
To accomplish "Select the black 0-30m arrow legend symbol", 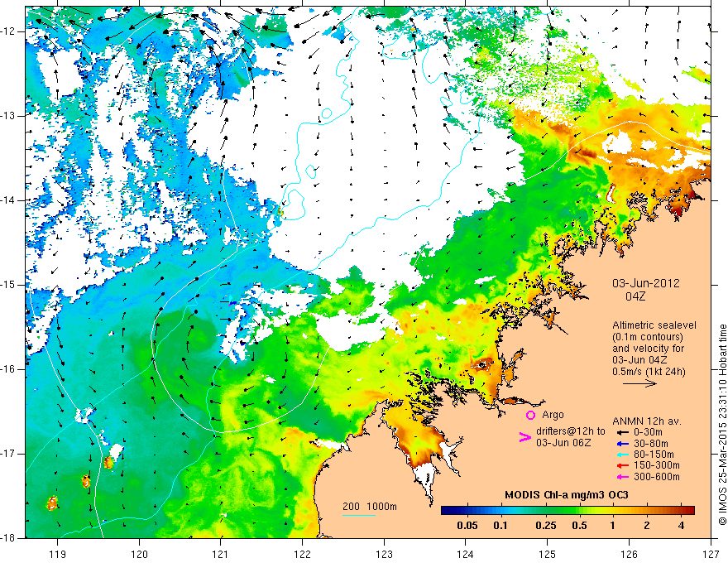I will [x=622, y=432].
